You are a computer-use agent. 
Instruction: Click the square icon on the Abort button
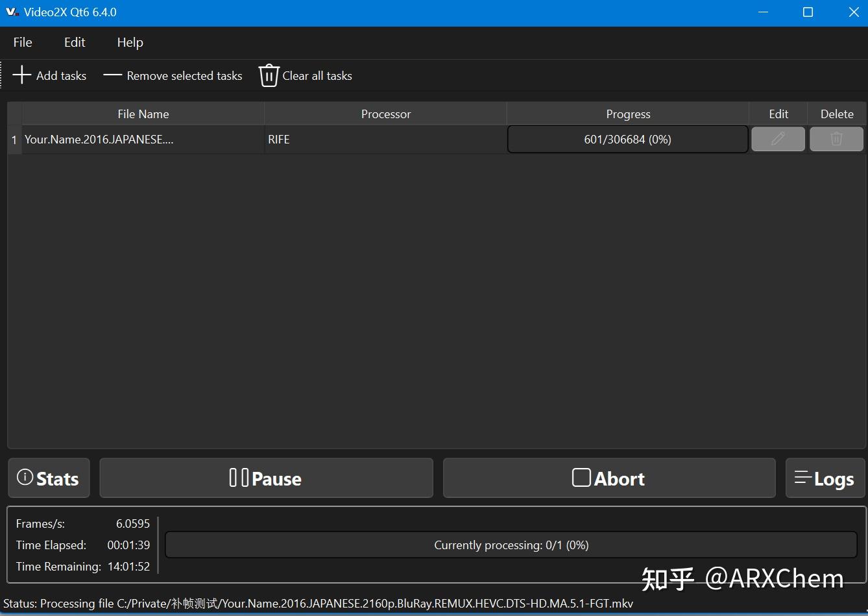581,477
